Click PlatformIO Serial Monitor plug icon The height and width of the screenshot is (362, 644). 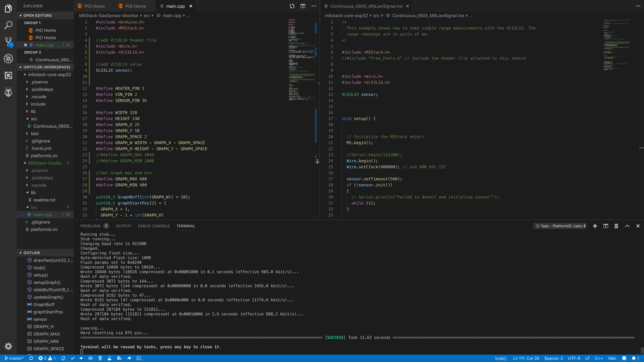point(129,358)
